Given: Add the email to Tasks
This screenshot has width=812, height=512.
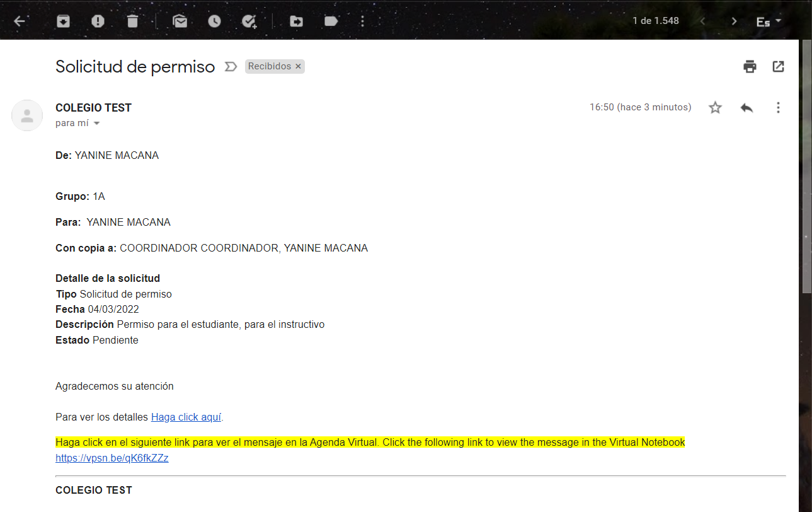Looking at the screenshot, I should tap(249, 21).
